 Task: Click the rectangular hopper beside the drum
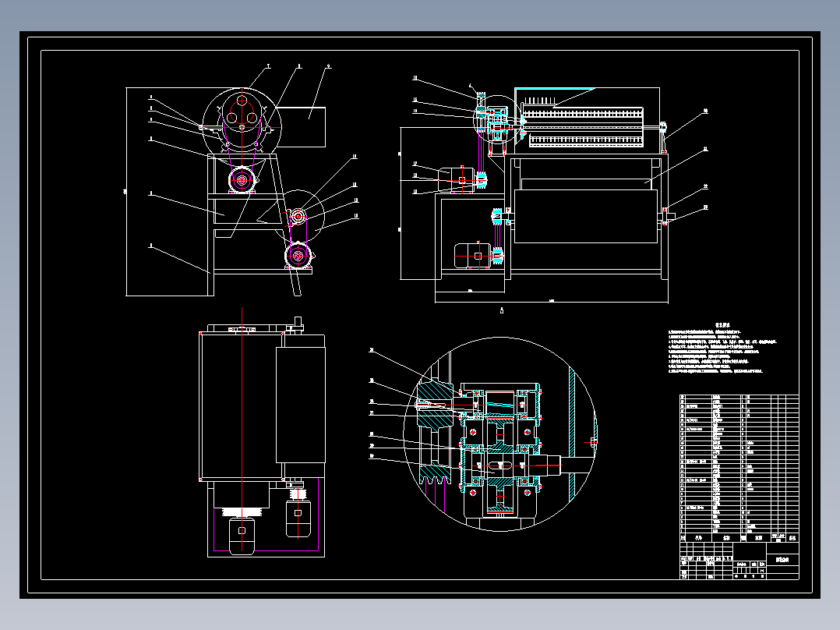pos(300,126)
